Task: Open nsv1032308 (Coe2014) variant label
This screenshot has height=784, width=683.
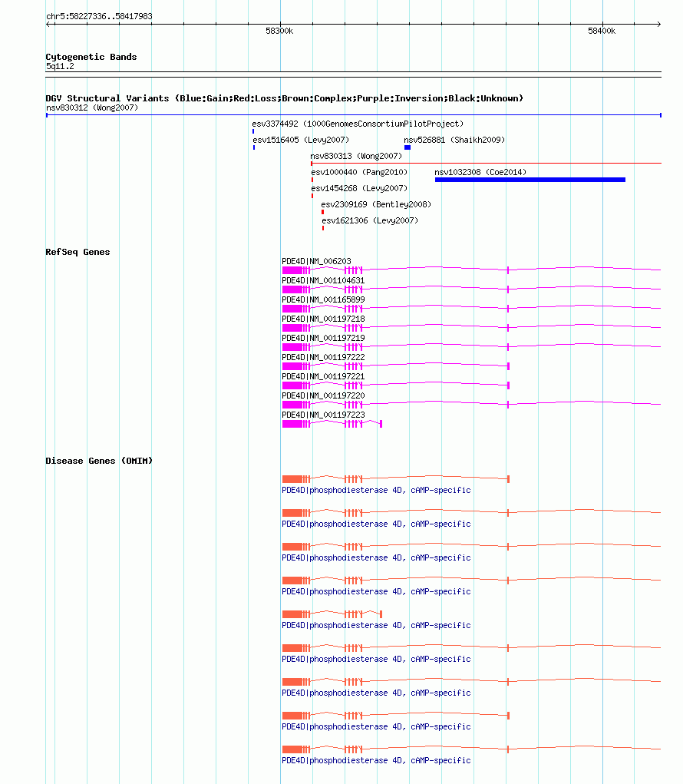Action: [x=480, y=172]
